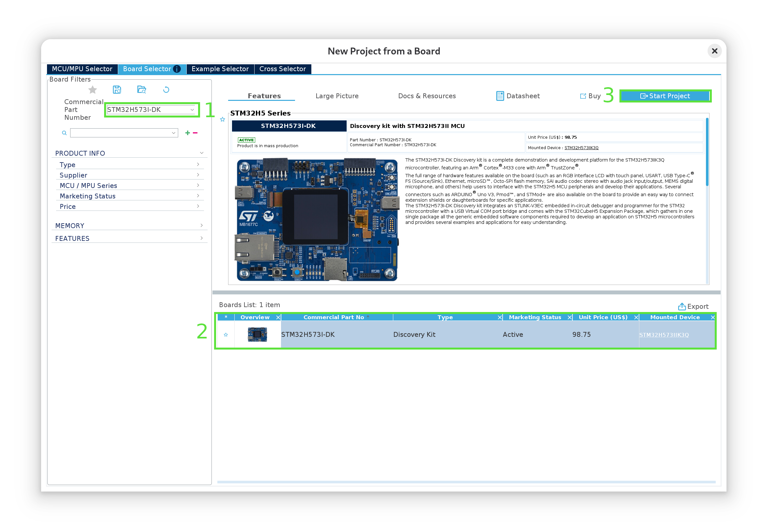
Task: Click the save search filter icon
Action: (117, 90)
